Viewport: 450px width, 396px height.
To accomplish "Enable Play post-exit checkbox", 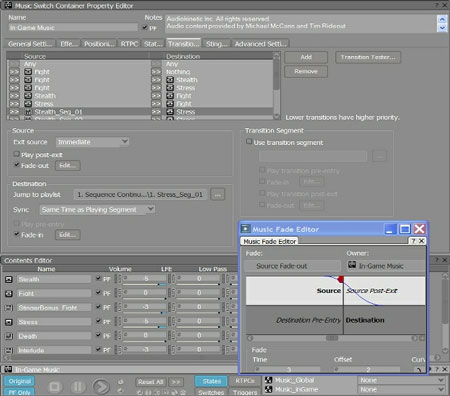I will (16, 154).
